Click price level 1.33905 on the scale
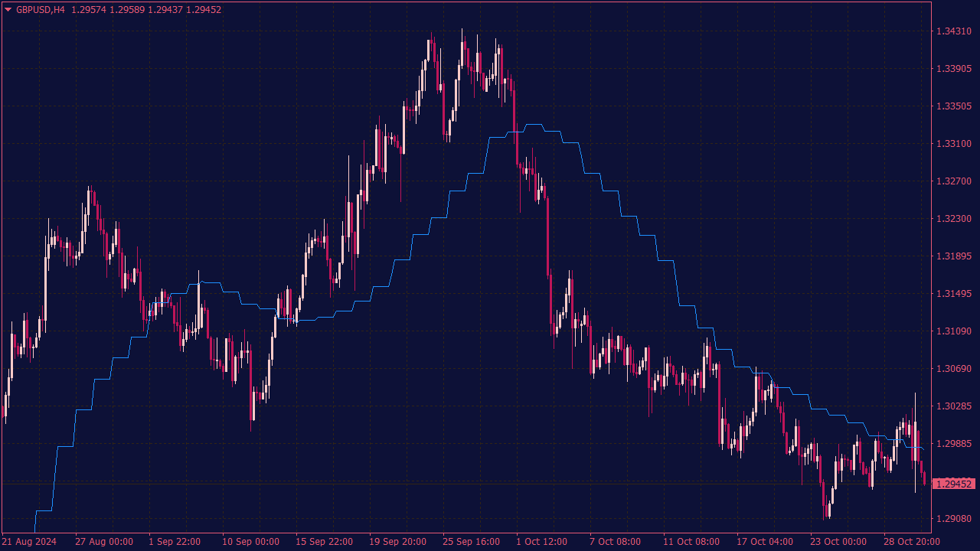 954,69
